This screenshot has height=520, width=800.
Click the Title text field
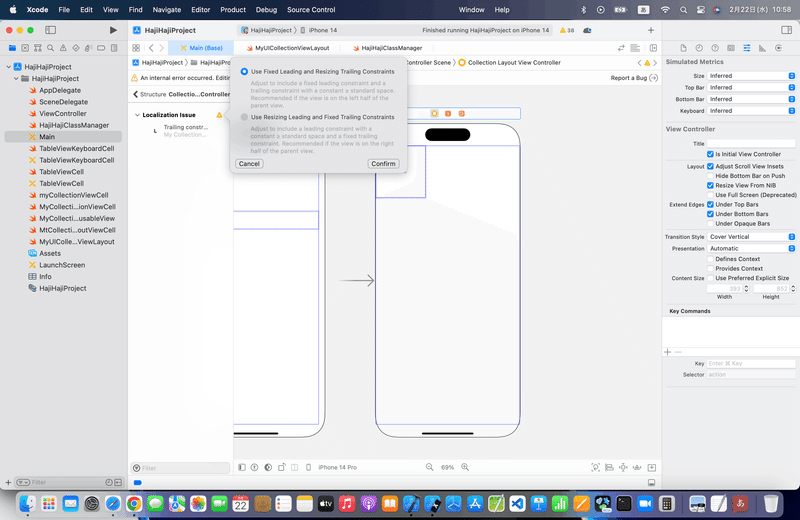(x=751, y=143)
